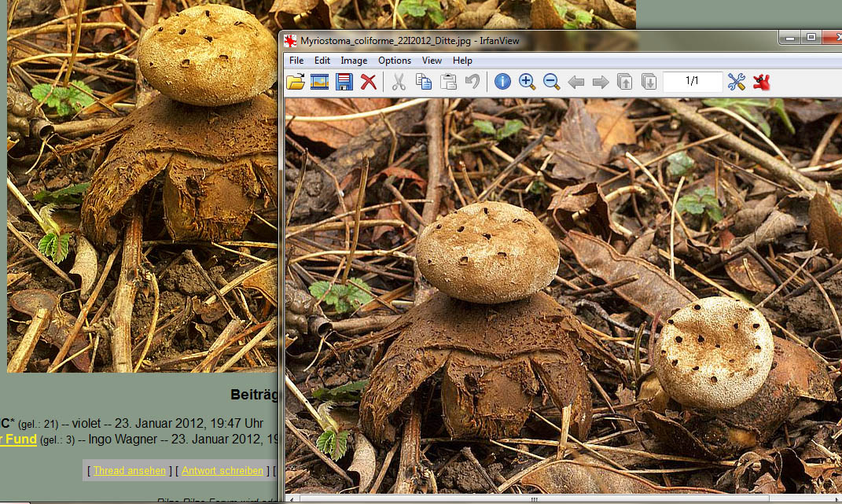Open the Options menu
842x504 pixels.
point(395,61)
